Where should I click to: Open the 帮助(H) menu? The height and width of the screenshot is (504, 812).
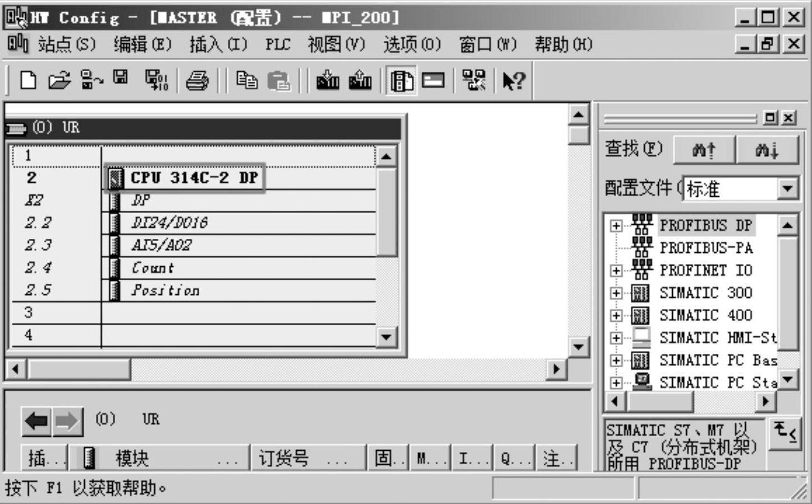pyautogui.click(x=563, y=44)
